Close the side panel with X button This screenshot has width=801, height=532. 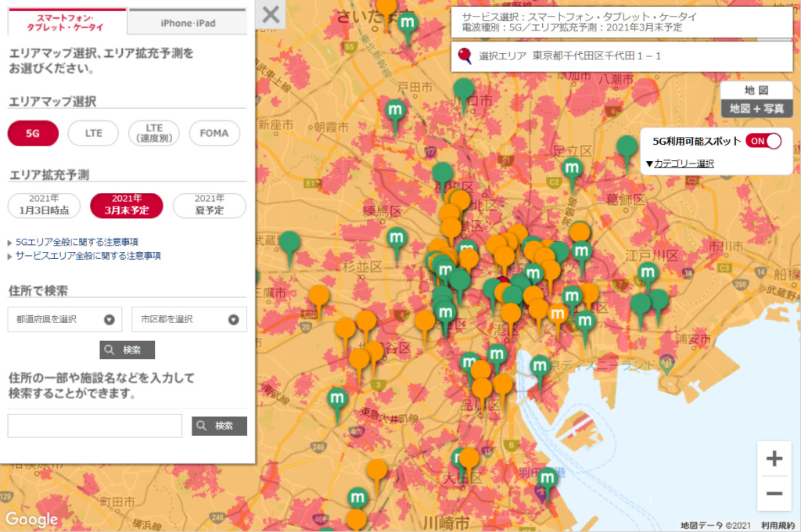click(x=271, y=14)
